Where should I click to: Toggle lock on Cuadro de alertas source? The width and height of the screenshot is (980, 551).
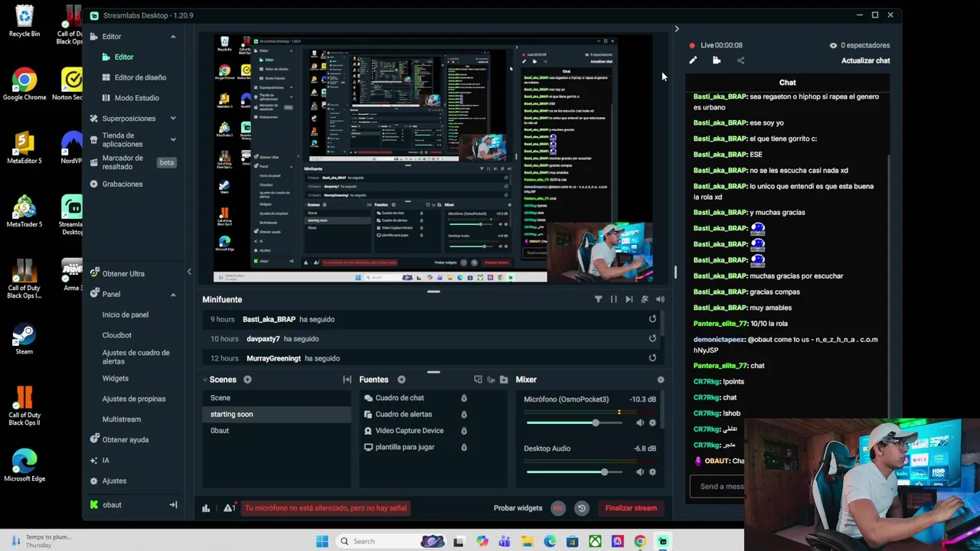(x=464, y=414)
